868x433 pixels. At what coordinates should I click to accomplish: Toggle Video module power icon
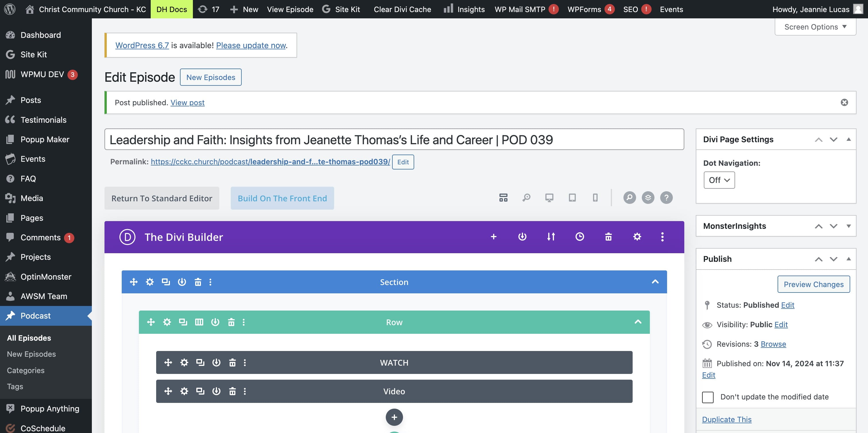216,391
